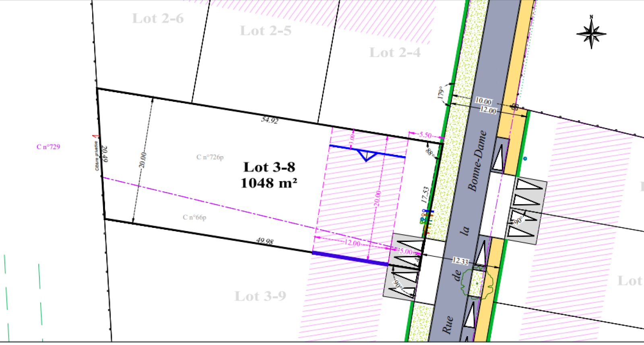Click the Lot 3-8 parcel label

269,167
